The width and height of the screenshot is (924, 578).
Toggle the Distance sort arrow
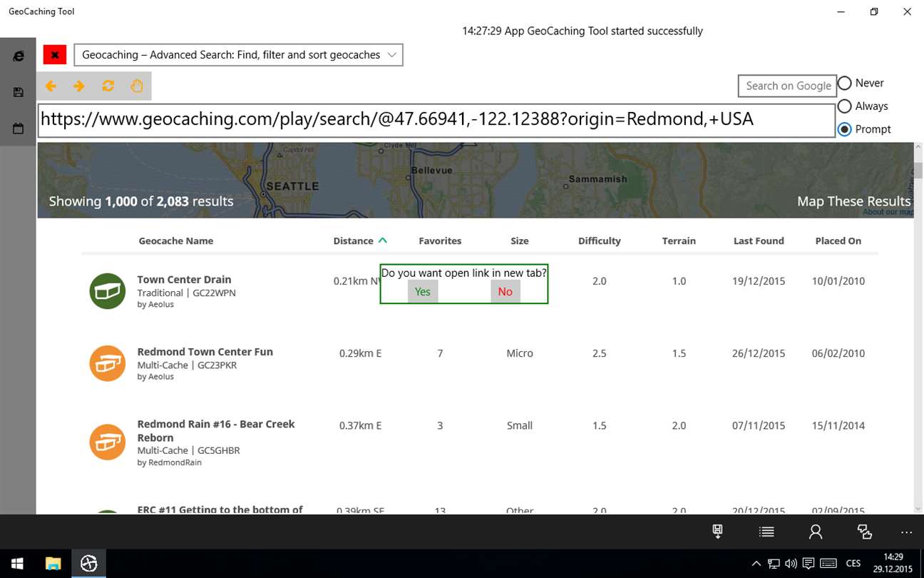[x=383, y=240]
